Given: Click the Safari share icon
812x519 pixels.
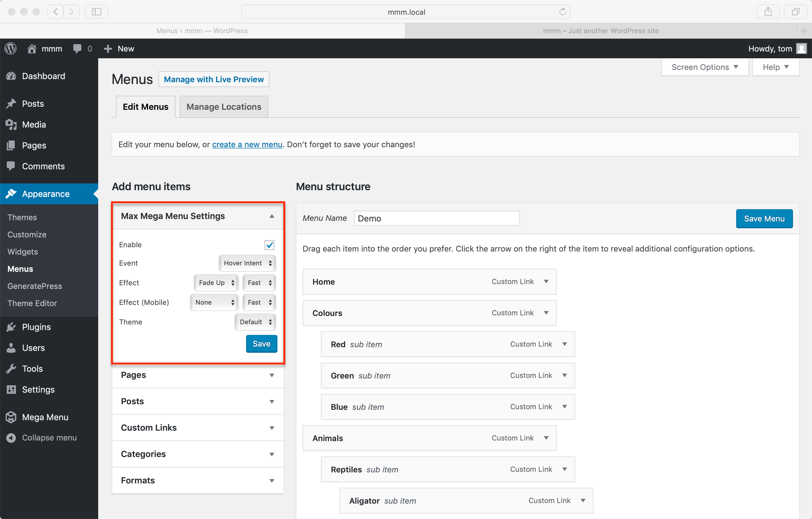Looking at the screenshot, I should point(768,12).
